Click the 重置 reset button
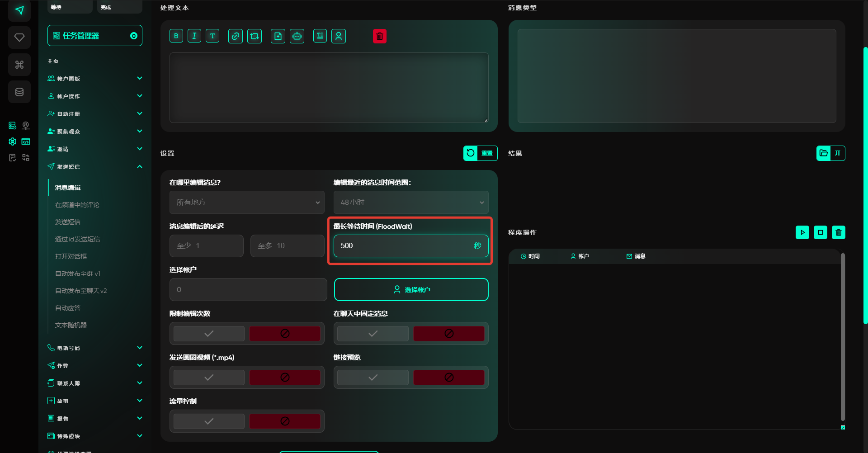The height and width of the screenshot is (453, 868). 480,153
